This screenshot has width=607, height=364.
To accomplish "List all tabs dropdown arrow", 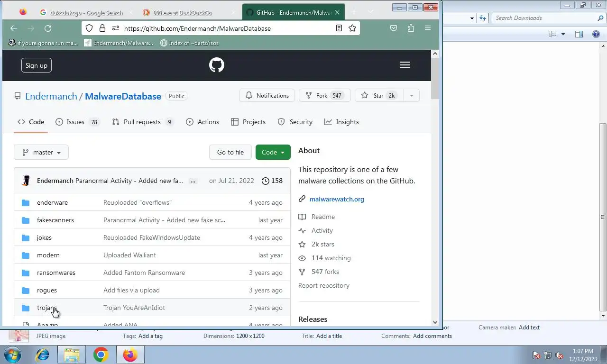I will [x=371, y=12].
